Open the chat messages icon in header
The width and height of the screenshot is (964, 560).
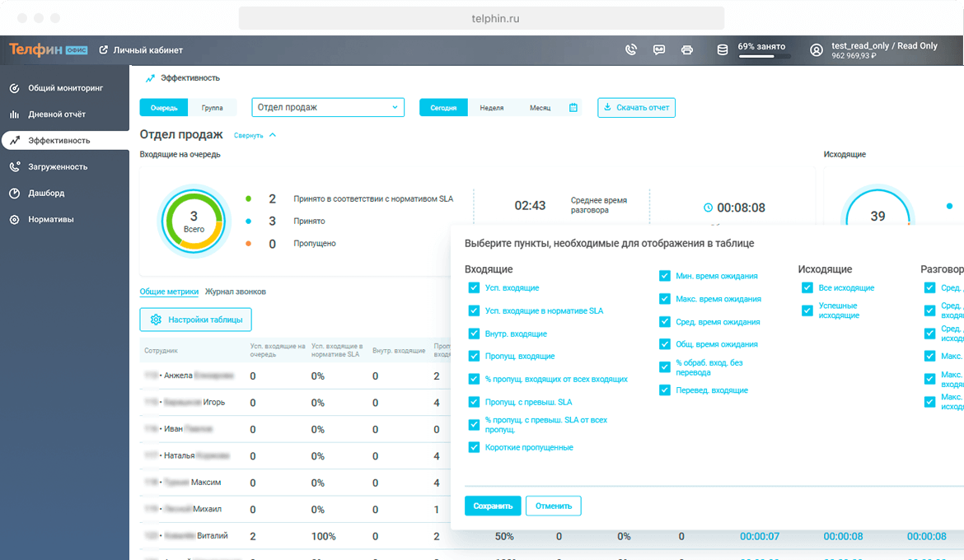[659, 50]
